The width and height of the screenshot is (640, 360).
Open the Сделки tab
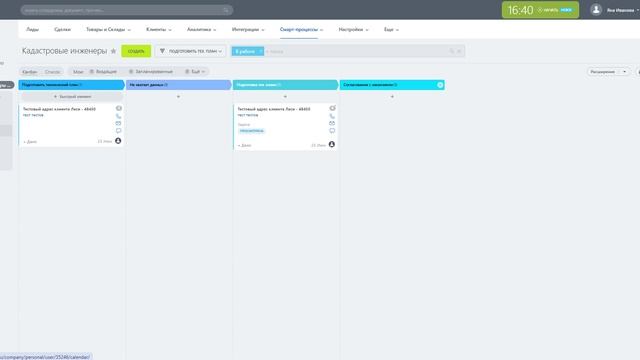(x=62, y=29)
